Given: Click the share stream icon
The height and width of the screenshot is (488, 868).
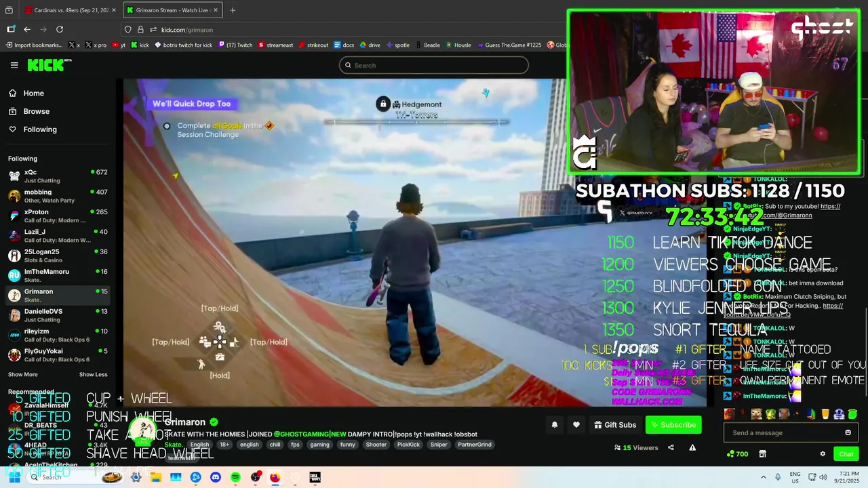Looking at the screenshot, I should [x=671, y=447].
